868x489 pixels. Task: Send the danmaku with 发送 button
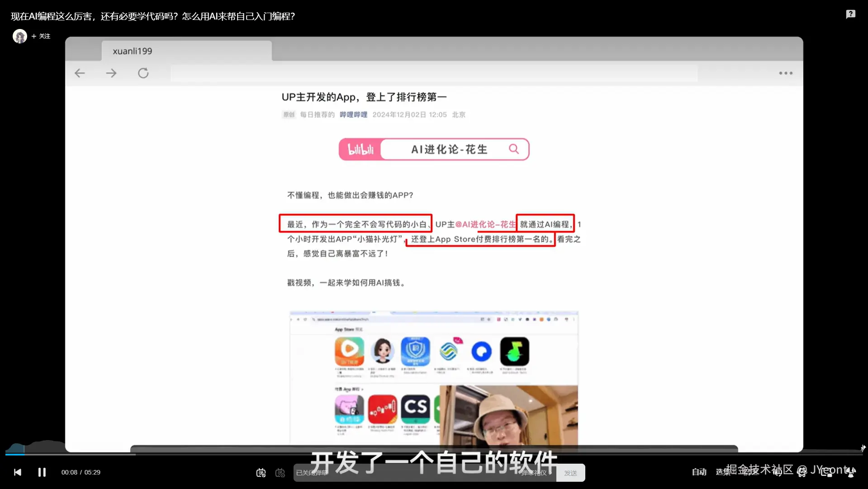click(570, 473)
